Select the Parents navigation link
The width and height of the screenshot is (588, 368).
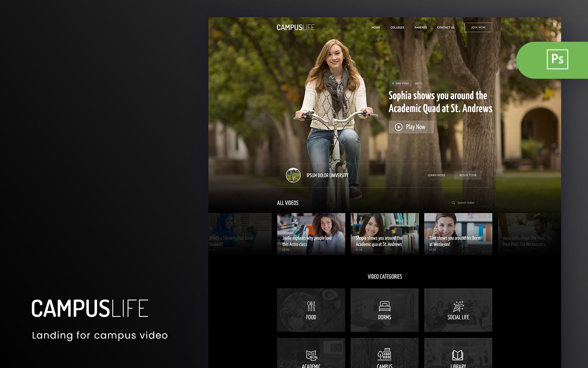click(x=420, y=28)
